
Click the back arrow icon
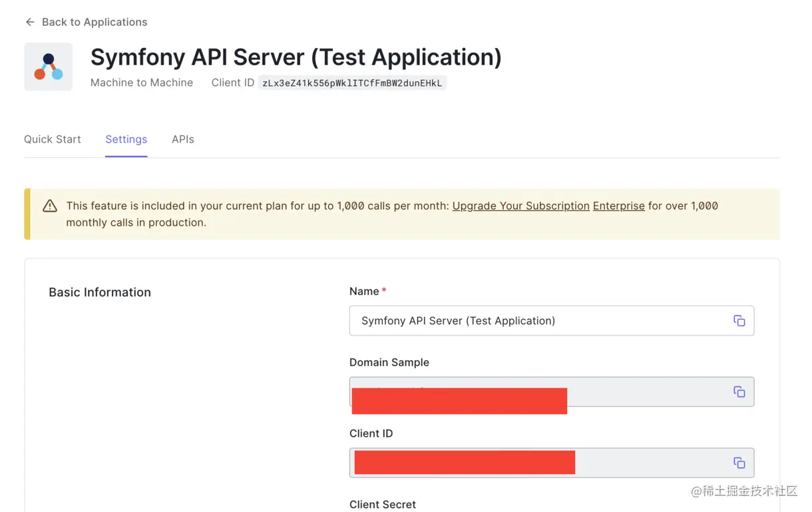pyautogui.click(x=30, y=22)
